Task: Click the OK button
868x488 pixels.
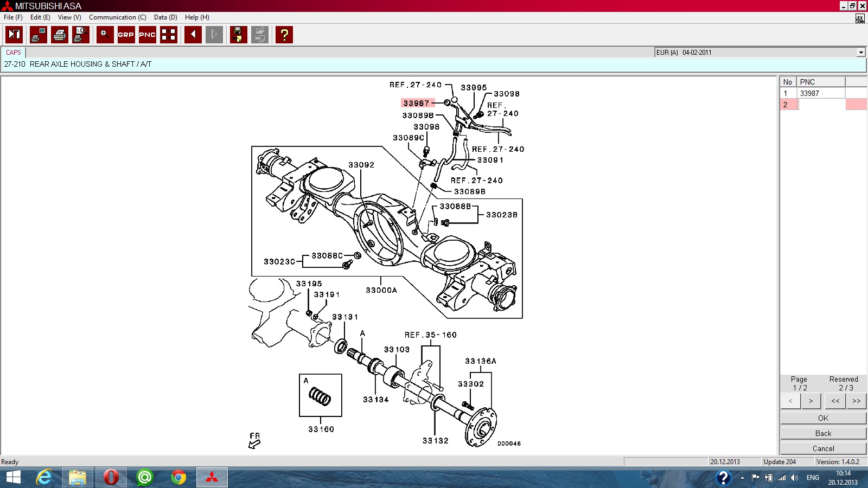Action: 823,418
